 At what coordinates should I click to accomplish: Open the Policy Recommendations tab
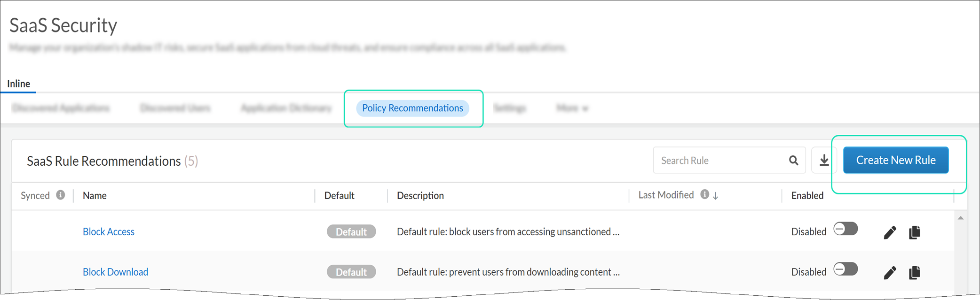point(412,108)
